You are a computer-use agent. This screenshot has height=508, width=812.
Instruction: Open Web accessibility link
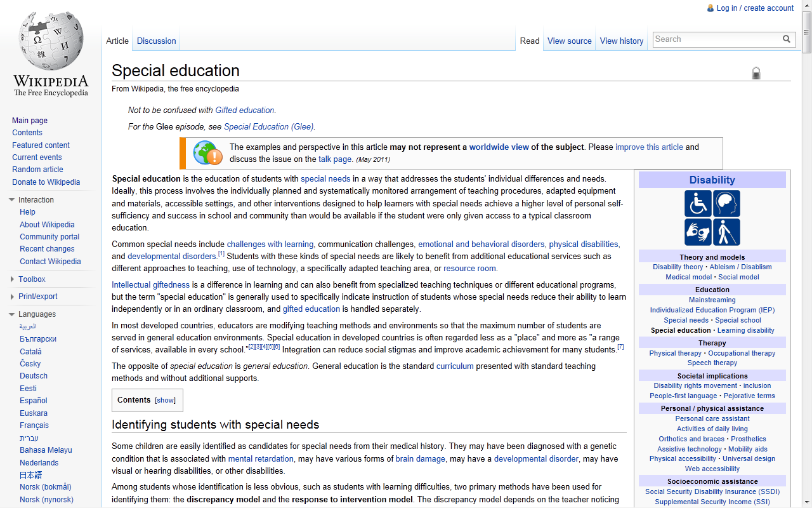coord(712,469)
